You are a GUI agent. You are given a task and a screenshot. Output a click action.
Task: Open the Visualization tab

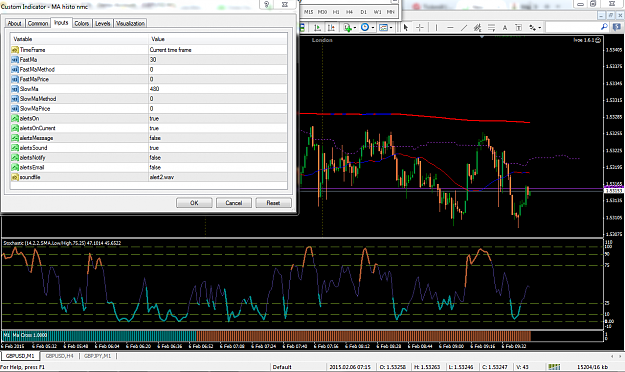coord(130,23)
